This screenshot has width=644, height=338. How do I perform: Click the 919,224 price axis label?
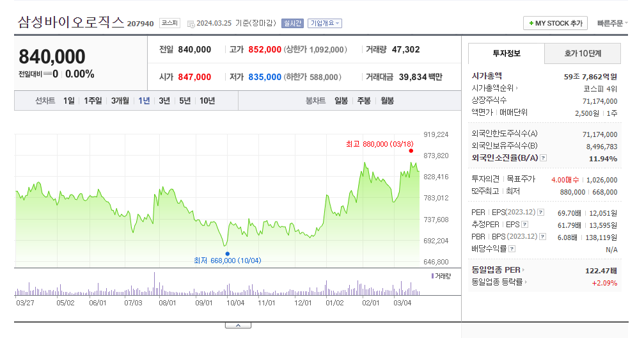436,134
